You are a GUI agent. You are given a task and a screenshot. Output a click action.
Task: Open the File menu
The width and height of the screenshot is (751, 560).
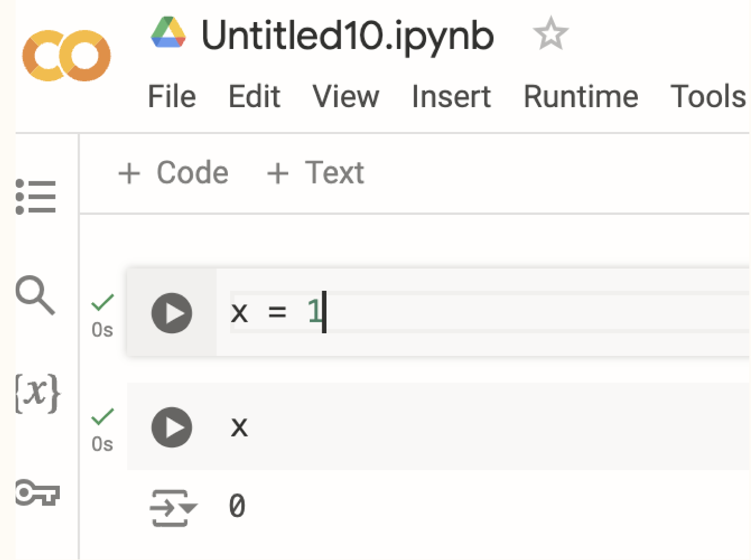point(172,97)
